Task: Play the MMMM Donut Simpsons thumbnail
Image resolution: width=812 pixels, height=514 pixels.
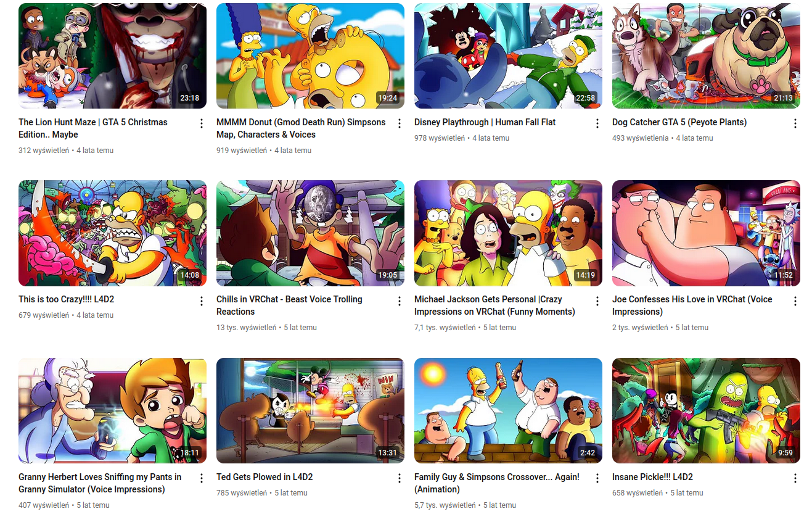Action: point(310,56)
